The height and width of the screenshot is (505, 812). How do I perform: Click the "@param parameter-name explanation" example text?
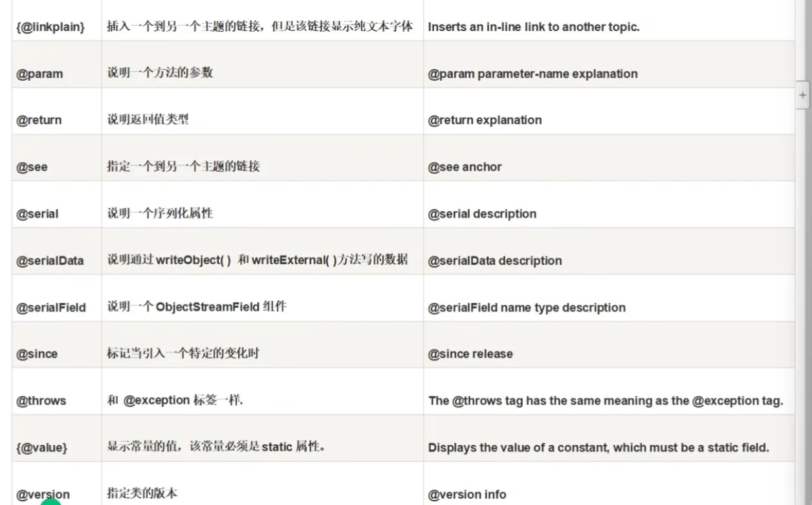(532, 74)
